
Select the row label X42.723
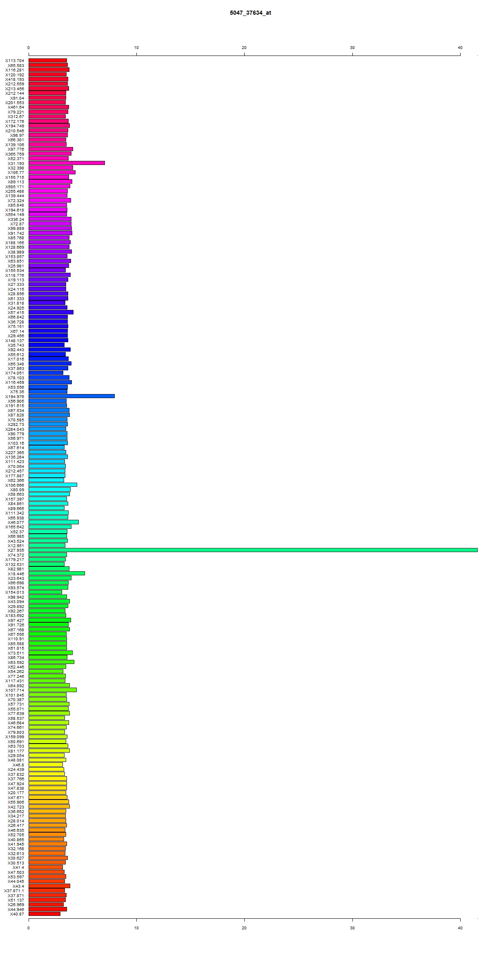[x=16, y=807]
